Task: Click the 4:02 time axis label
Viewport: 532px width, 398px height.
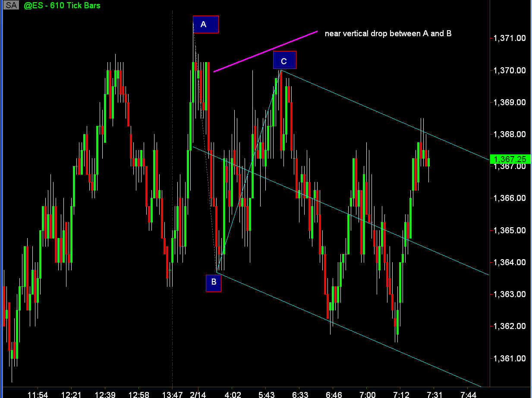Action: point(233,394)
